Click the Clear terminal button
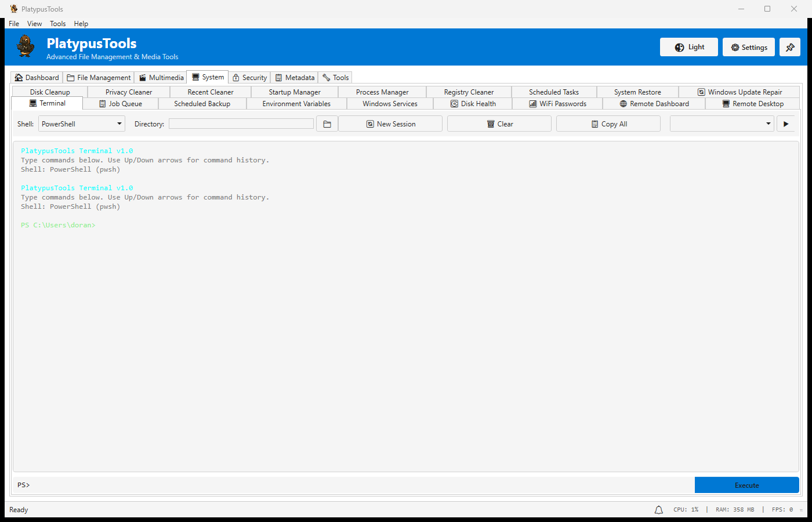The height and width of the screenshot is (522, 812). tap(499, 124)
